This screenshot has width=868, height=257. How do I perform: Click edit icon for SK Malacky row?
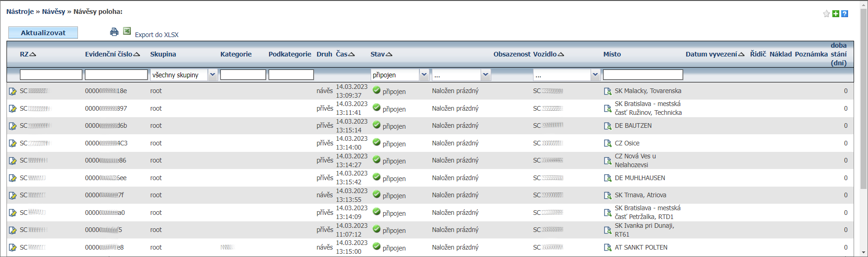point(13,91)
